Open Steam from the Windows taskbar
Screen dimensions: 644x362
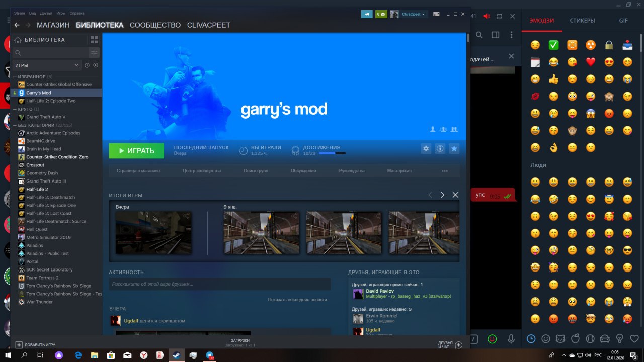point(177,355)
